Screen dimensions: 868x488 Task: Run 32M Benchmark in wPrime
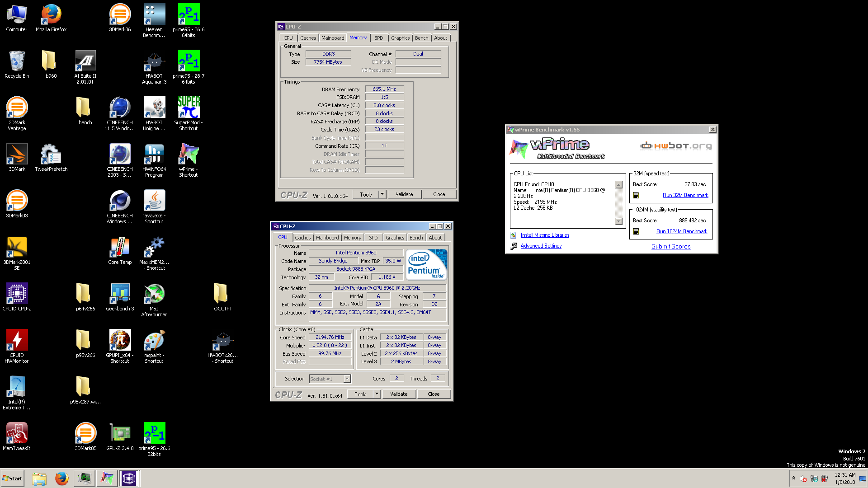click(685, 195)
